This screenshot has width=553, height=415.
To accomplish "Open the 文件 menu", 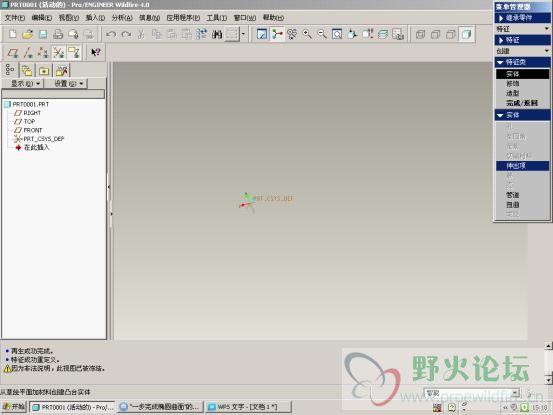I will click(14, 18).
